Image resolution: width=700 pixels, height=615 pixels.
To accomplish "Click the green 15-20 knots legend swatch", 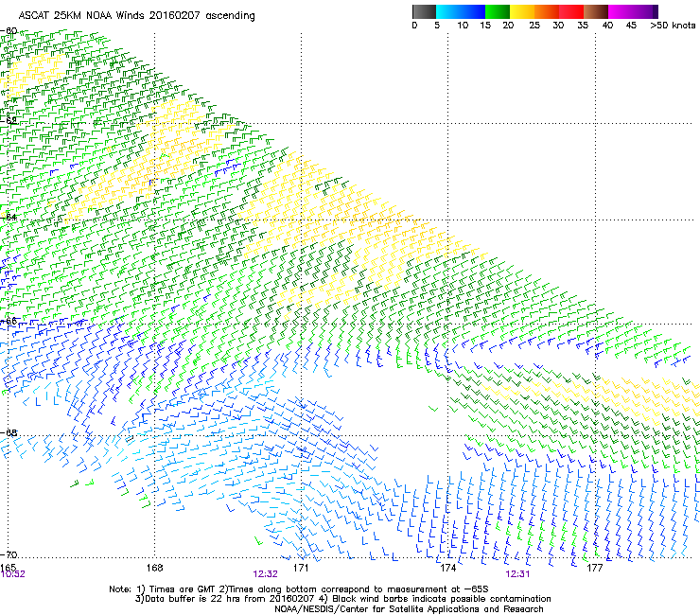I will pyautogui.click(x=498, y=11).
